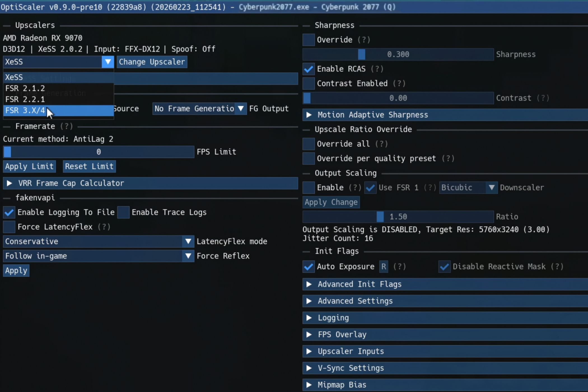Expand Advanced Settings section
Screen dimensions: 588x392
click(445, 301)
